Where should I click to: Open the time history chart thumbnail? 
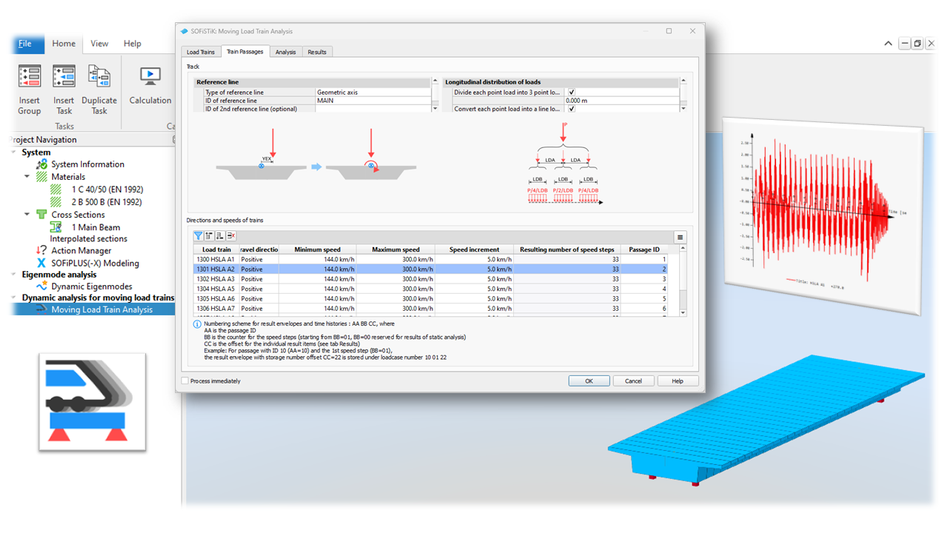click(823, 216)
